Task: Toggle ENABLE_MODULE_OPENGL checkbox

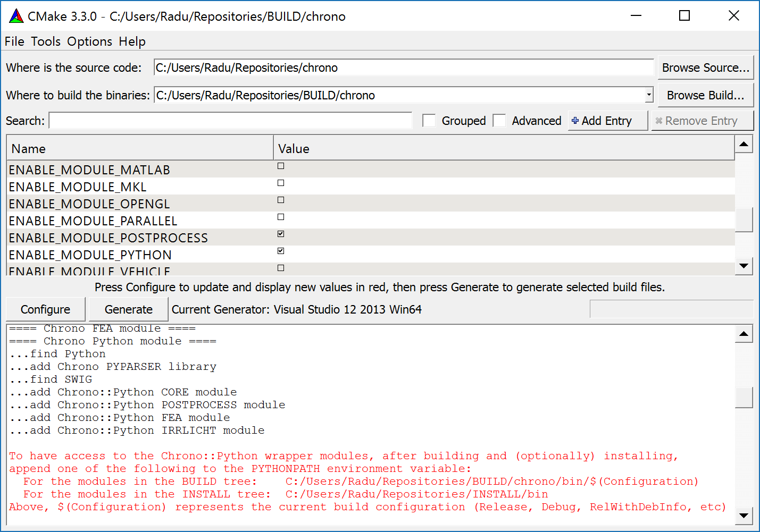Action: coord(281,200)
